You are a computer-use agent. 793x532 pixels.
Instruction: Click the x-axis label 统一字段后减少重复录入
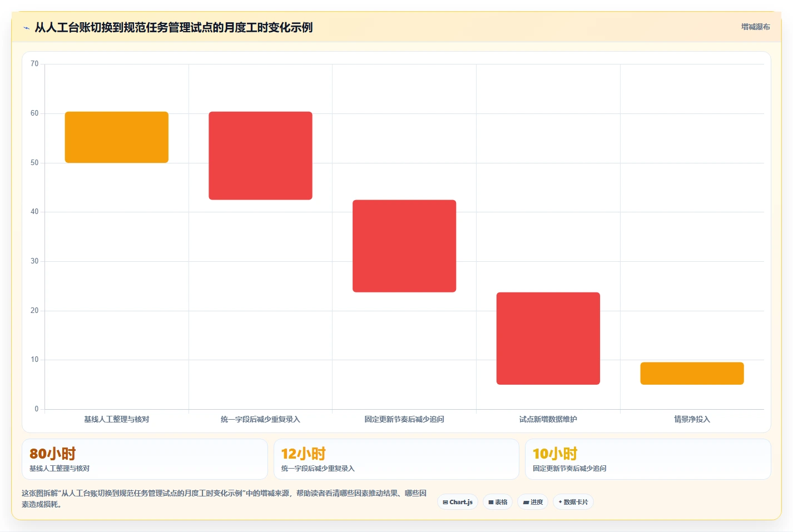[x=260, y=419]
